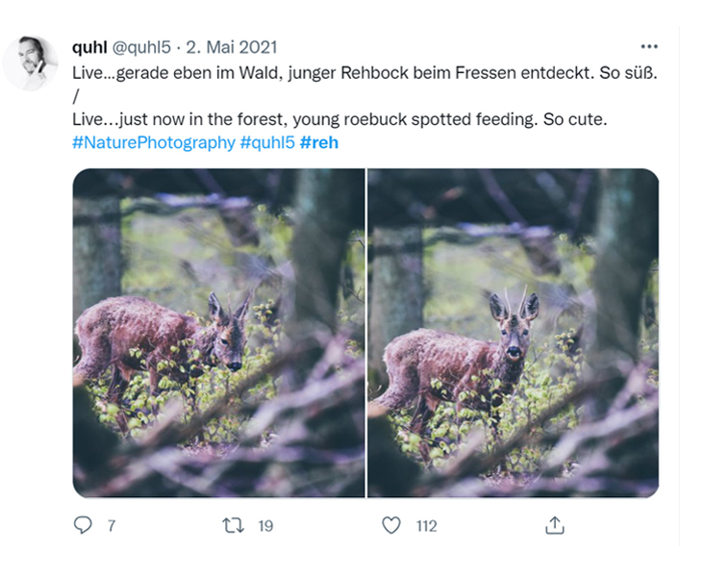Click the reply speech bubble icon

(x=82, y=525)
